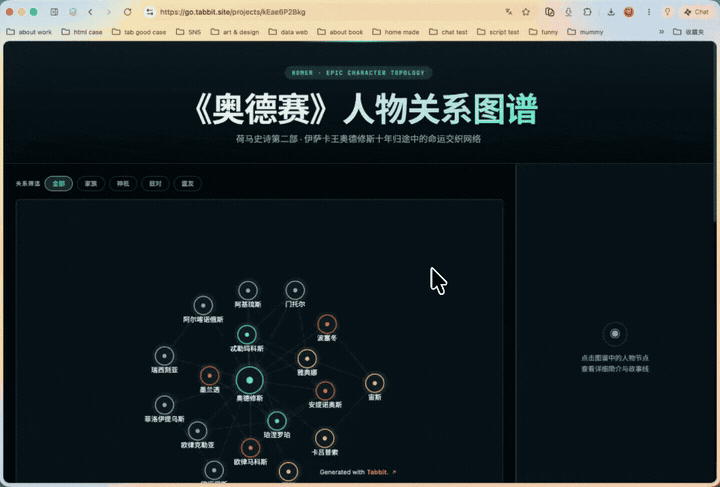This screenshot has height=487, width=720.
Task: Click the 'HOMER · EPIC CHARACTER TOPOLOGY' badge
Action: [358, 73]
